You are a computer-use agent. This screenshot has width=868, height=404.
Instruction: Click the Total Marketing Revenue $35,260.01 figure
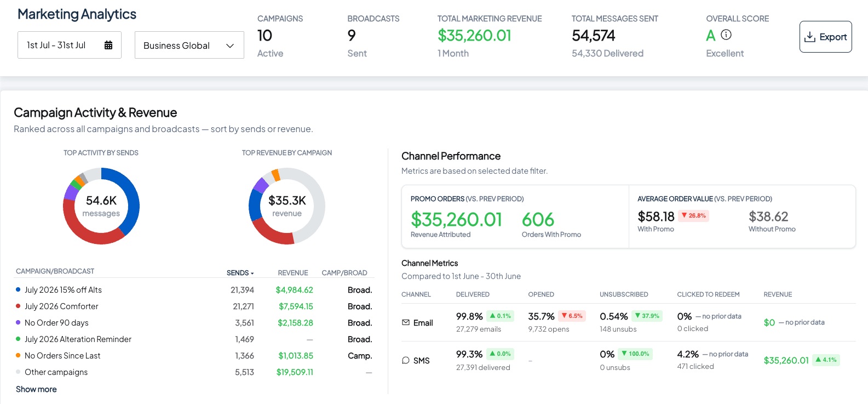474,36
